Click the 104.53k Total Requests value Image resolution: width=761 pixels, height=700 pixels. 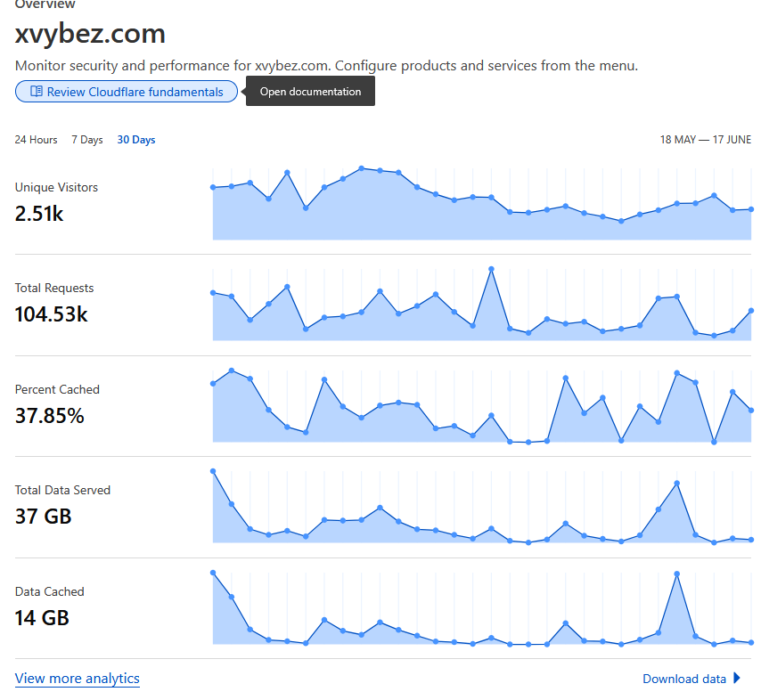click(51, 314)
